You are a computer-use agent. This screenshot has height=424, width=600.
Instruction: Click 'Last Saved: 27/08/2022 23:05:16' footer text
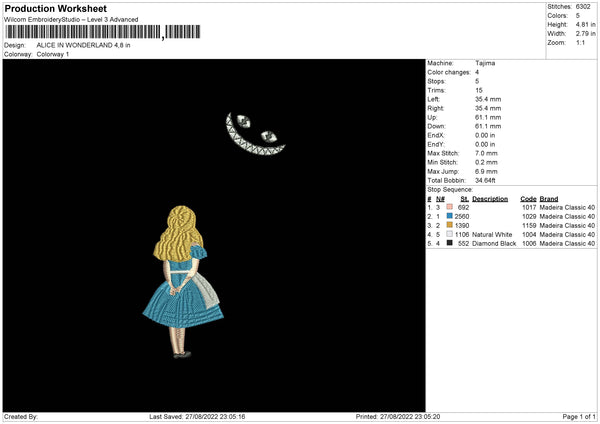(x=197, y=417)
